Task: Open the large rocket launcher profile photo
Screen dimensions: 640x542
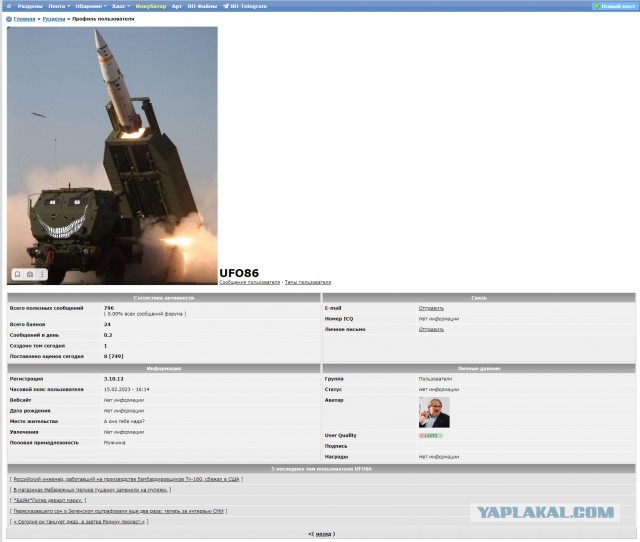Action: (x=112, y=155)
